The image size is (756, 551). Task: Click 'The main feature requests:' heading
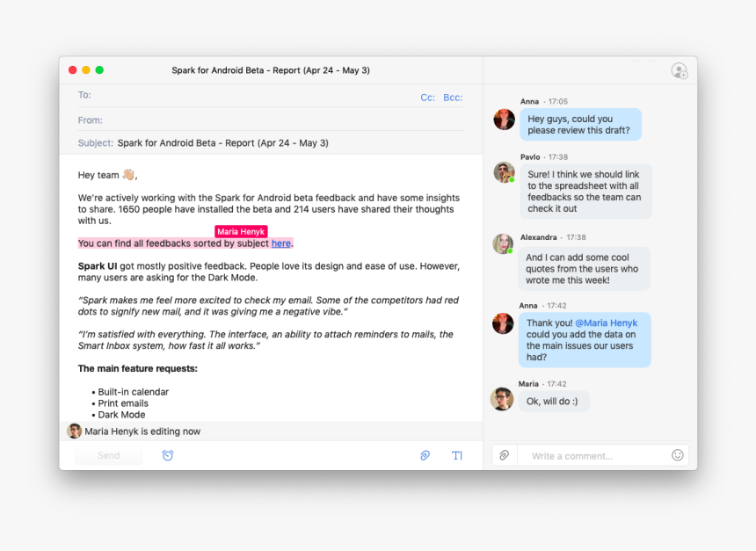coord(137,369)
